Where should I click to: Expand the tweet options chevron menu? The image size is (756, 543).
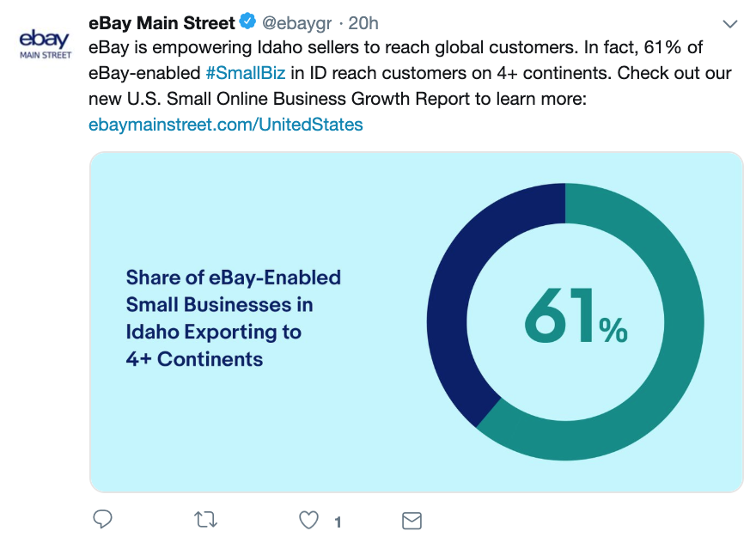pyautogui.click(x=730, y=24)
